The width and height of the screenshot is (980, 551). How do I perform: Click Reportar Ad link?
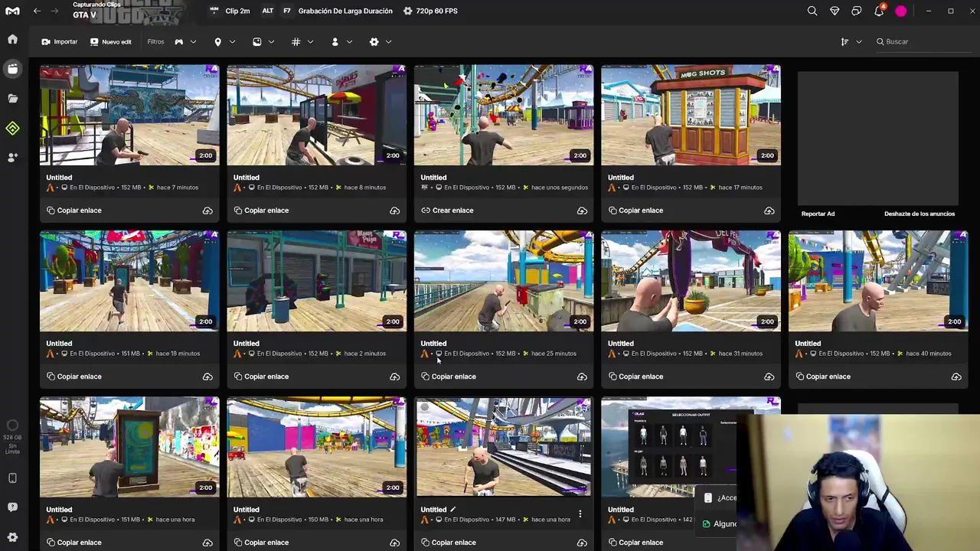pos(818,214)
